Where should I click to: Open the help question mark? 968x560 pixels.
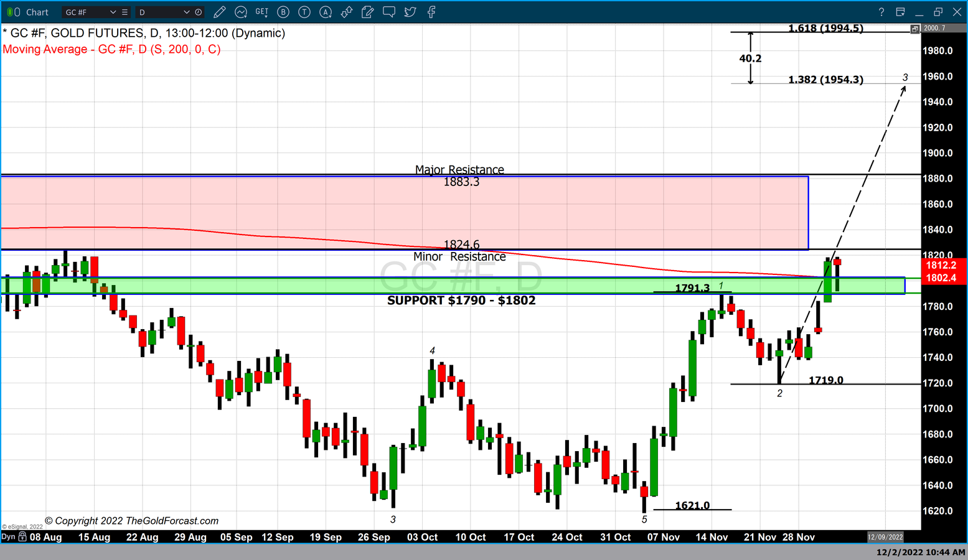881,12
